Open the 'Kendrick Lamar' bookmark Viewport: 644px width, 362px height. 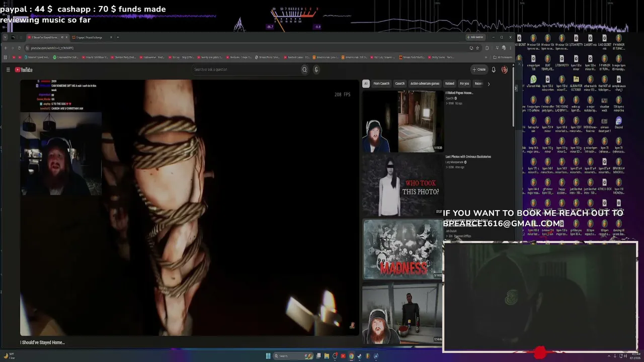coord(296,57)
